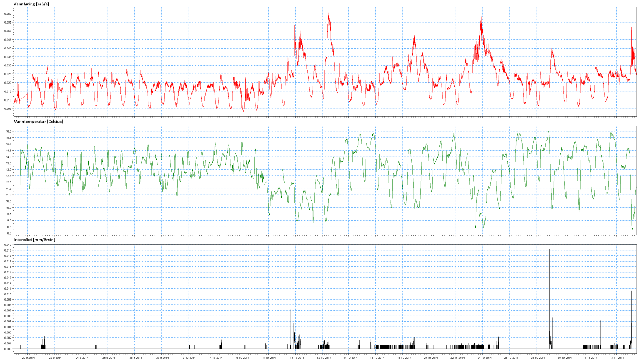Select the 26-10-2014 date label

511,357
